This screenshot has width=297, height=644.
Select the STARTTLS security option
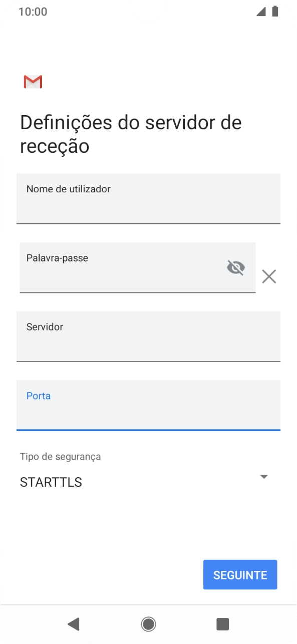tap(50, 482)
